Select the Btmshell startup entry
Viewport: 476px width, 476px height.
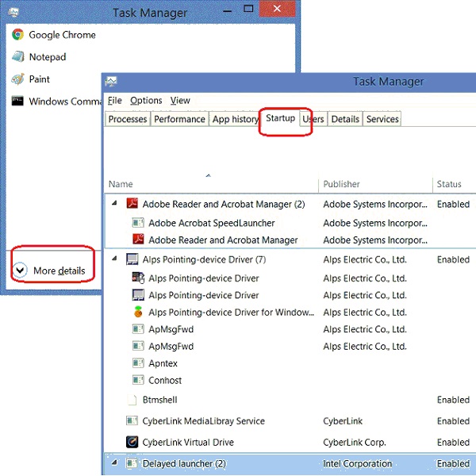point(159,400)
